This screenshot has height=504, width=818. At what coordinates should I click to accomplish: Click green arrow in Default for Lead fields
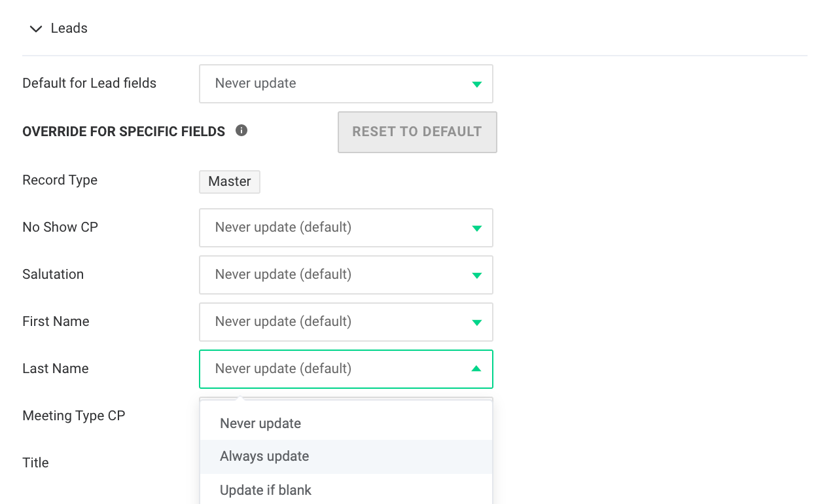pos(477,84)
